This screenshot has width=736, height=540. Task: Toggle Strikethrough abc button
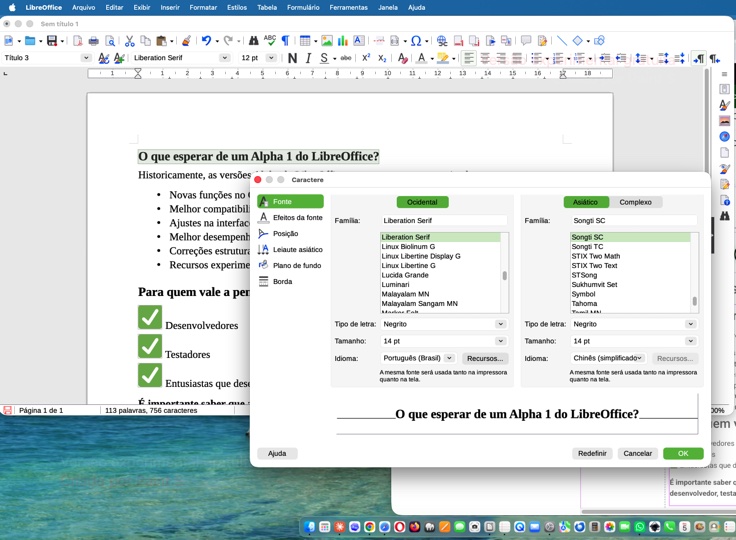tap(346, 58)
